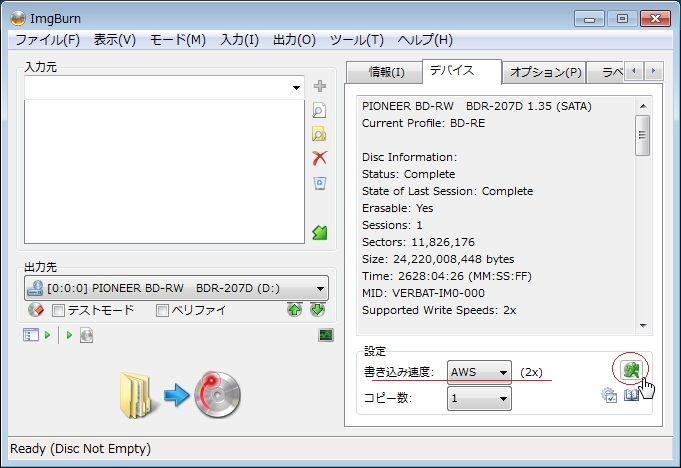Click the queue window icon at bottom left
681x468 pixels.
pyautogui.click(x=31, y=335)
